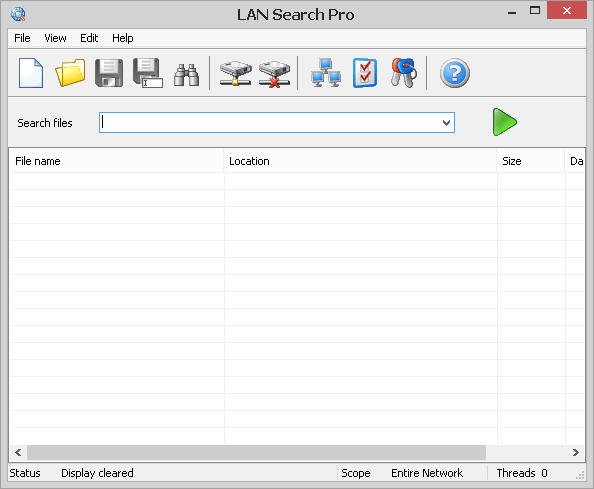594x489 pixels.
Task: Close the LAN Search Pro window
Action: tap(567, 11)
